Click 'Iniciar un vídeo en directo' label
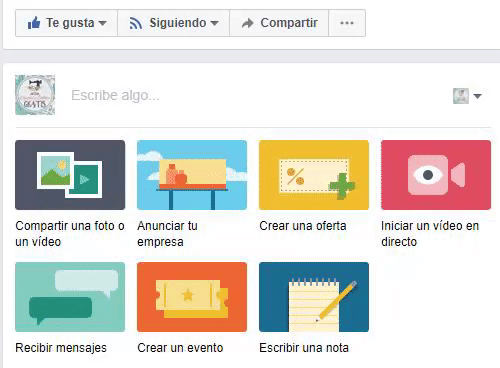 click(430, 234)
